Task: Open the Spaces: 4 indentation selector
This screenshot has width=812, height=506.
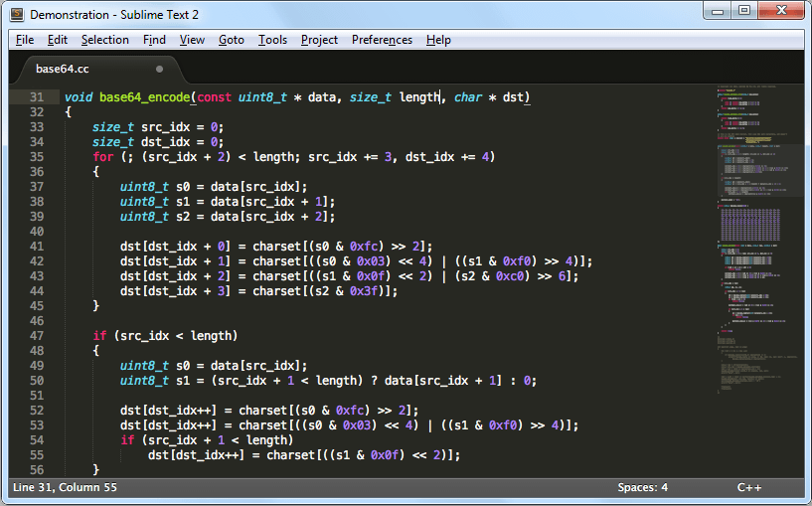Action: click(x=642, y=487)
